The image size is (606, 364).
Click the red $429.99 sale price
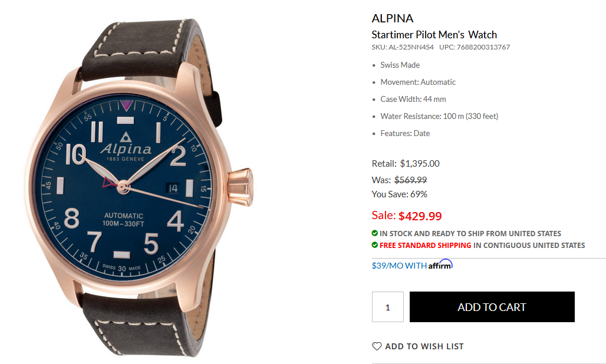pos(420,216)
